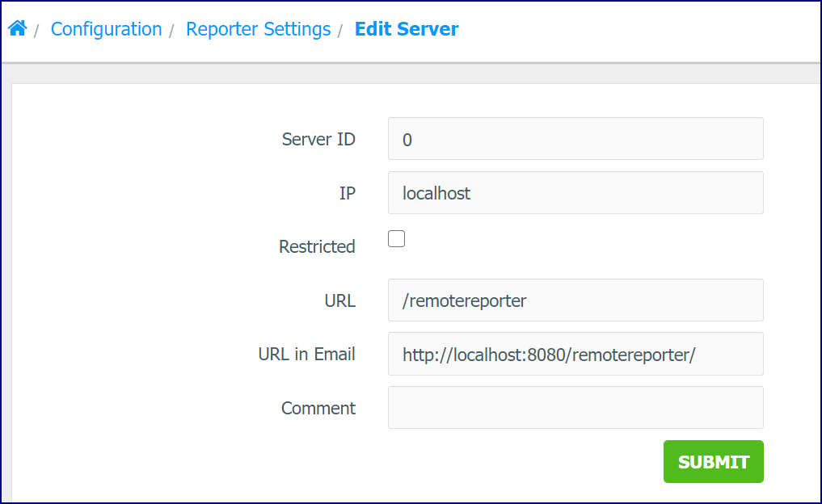Click the Server ID label
822x504 pixels.
[x=318, y=140]
